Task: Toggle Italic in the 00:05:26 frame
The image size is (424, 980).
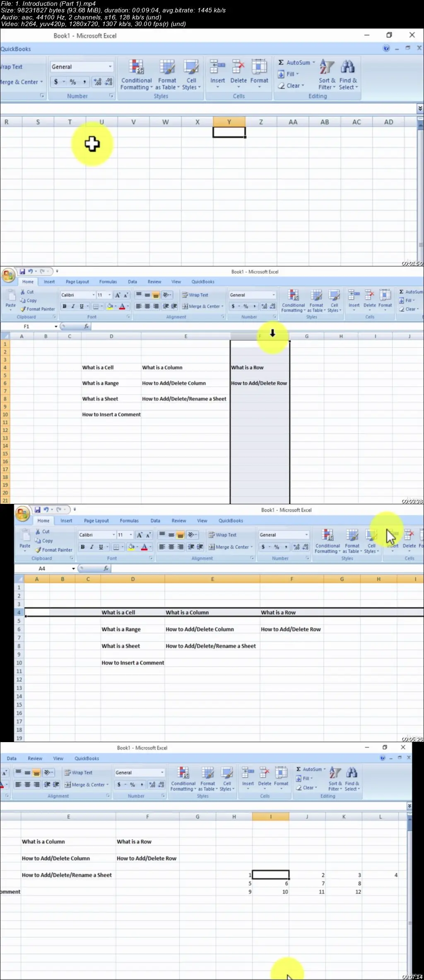Action: (92, 547)
